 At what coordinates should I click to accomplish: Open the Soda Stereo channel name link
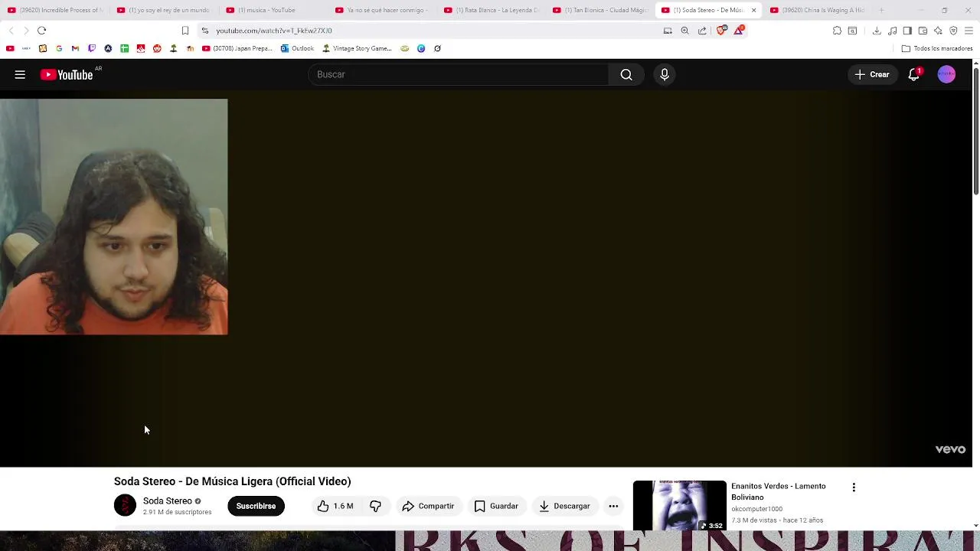pyautogui.click(x=168, y=500)
